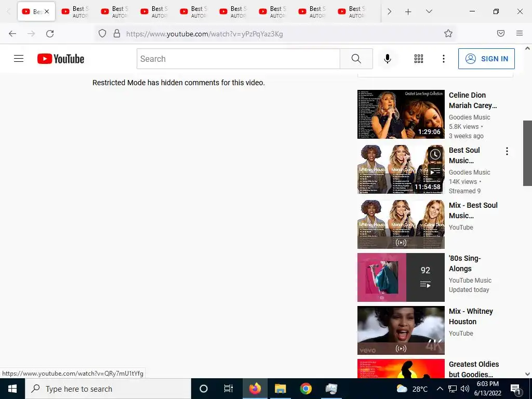Close the active YouTube tab
Viewport: 532px width, 399px height.
click(47, 11)
